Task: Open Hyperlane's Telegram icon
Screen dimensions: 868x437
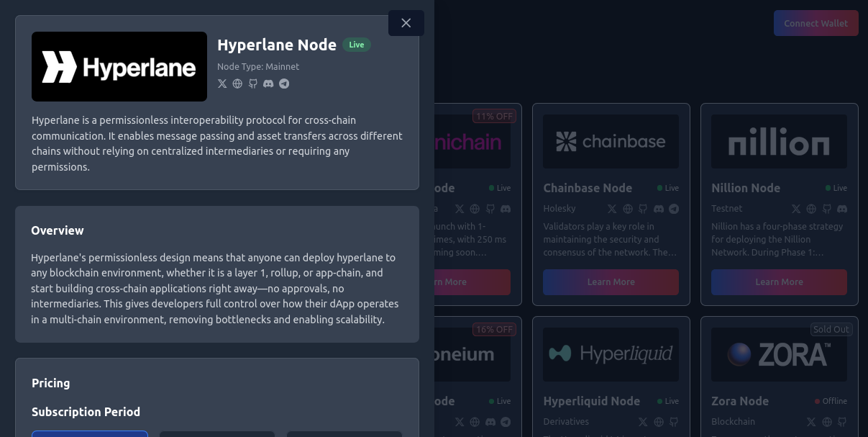Action: coord(284,84)
